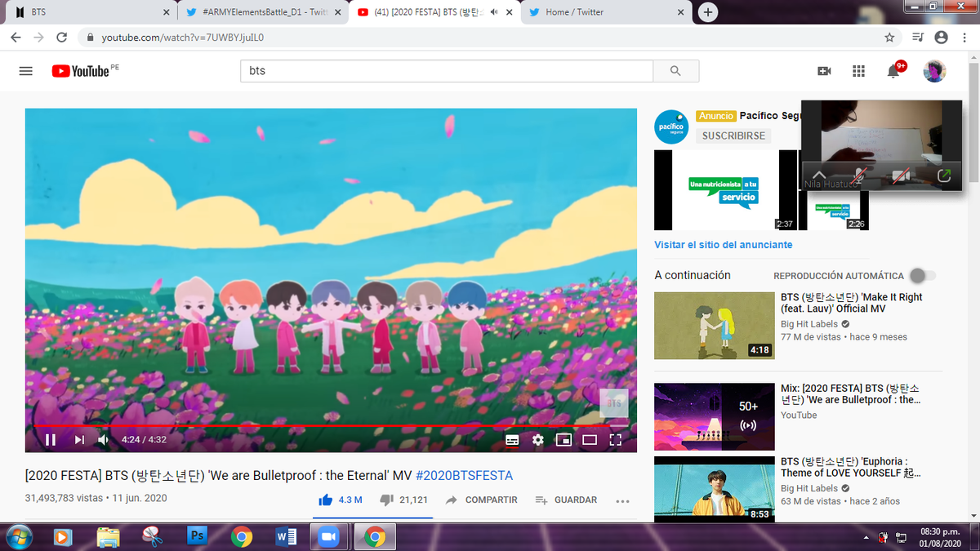Viewport: 980px width, 551px height.
Task: Open the Chrome three-dot menu
Action: coord(963,38)
